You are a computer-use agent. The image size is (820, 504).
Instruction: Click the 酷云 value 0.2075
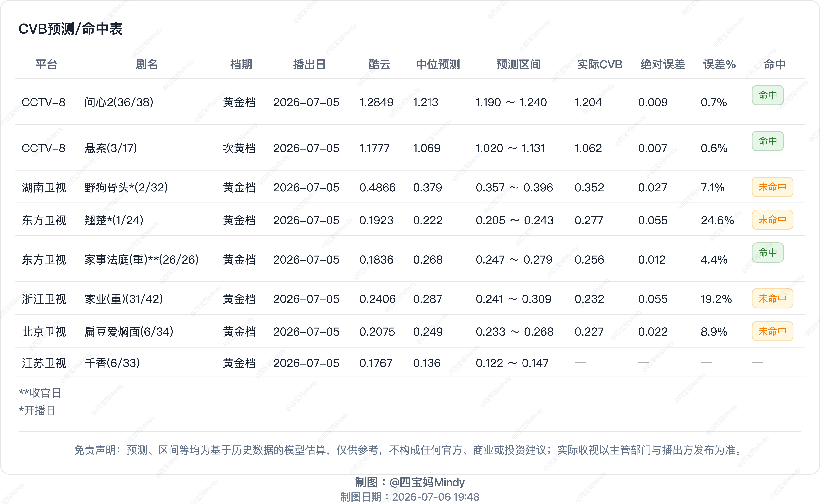click(x=377, y=331)
